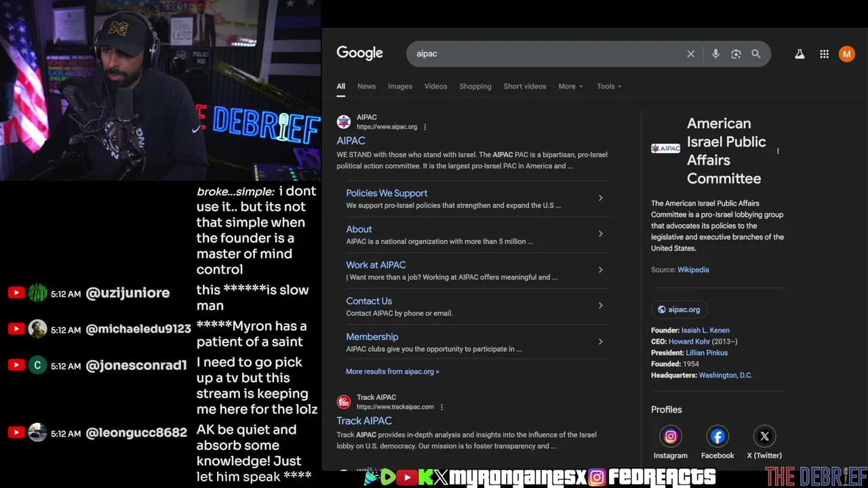
Task: Open the Membership sitelink
Action: tap(372, 337)
